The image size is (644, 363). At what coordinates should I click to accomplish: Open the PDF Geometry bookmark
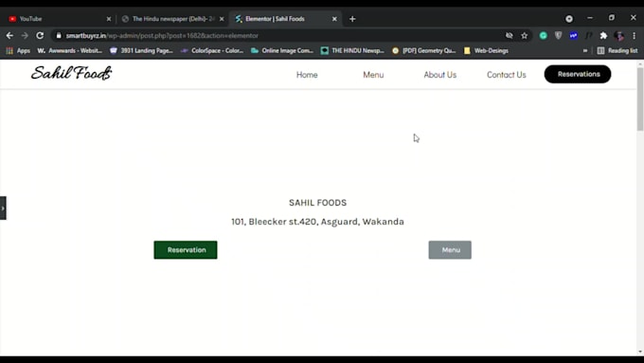click(424, 50)
